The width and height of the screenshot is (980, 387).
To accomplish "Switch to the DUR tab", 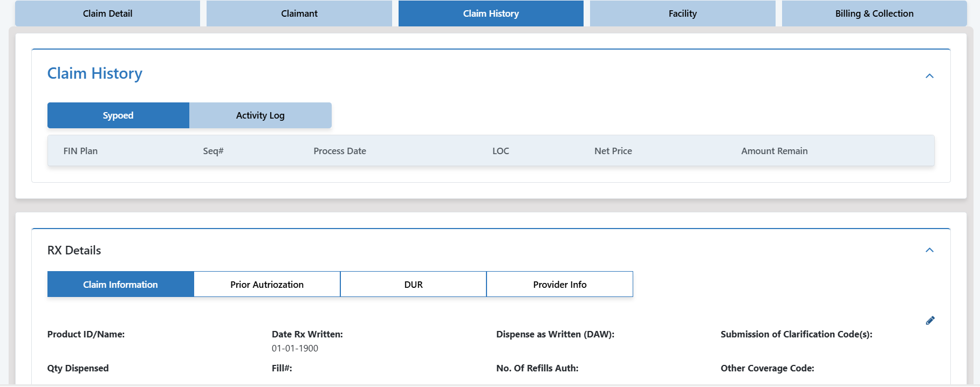I will tap(413, 285).
